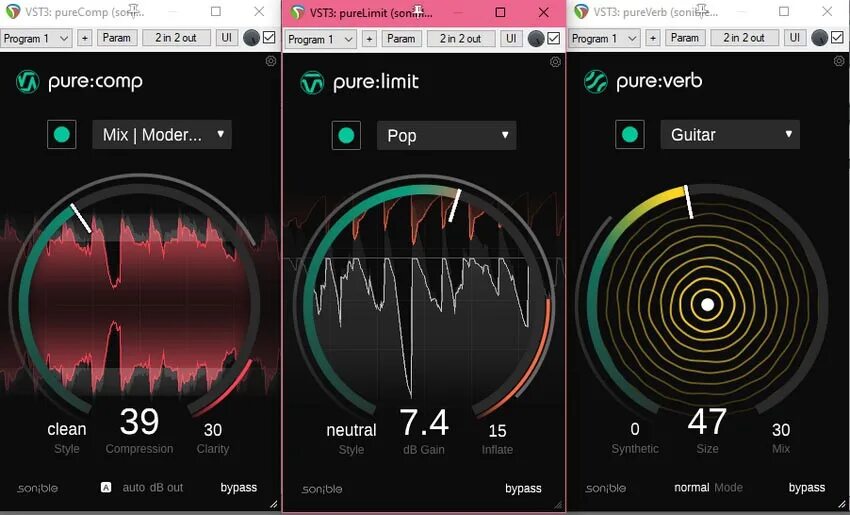Click '2 in 2 out' in pureLimit window
The height and width of the screenshot is (515, 850).
pyautogui.click(x=461, y=38)
